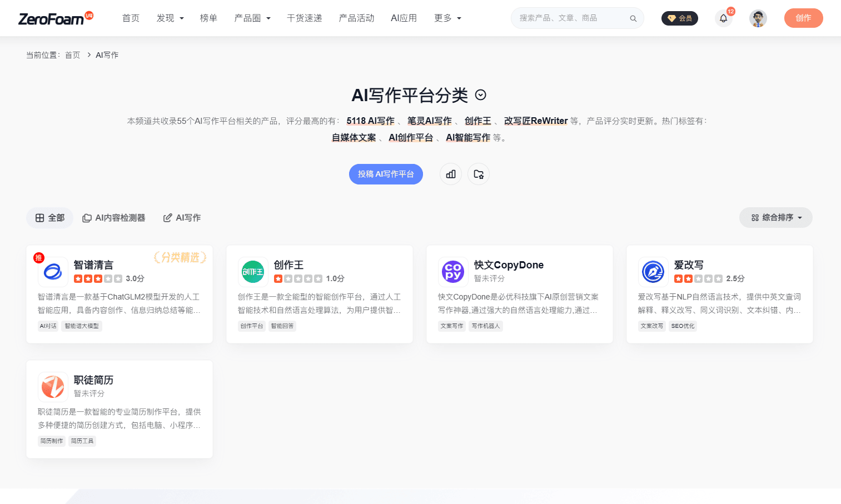Open the 爱改写 card title
This screenshot has width=841, height=504.
[x=689, y=265]
